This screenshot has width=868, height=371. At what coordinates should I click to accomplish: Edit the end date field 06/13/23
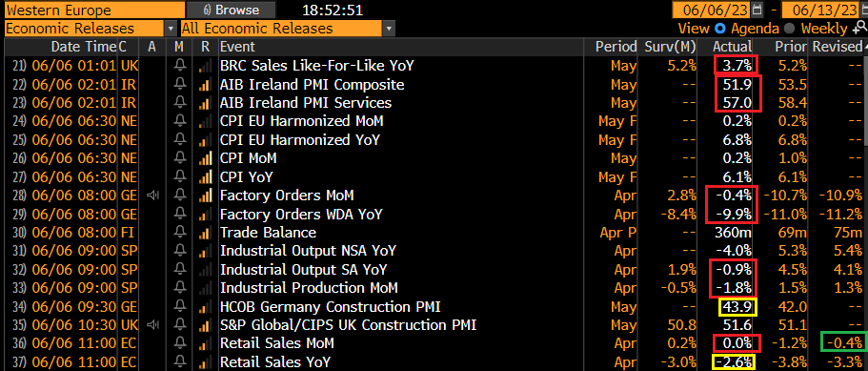pos(821,10)
